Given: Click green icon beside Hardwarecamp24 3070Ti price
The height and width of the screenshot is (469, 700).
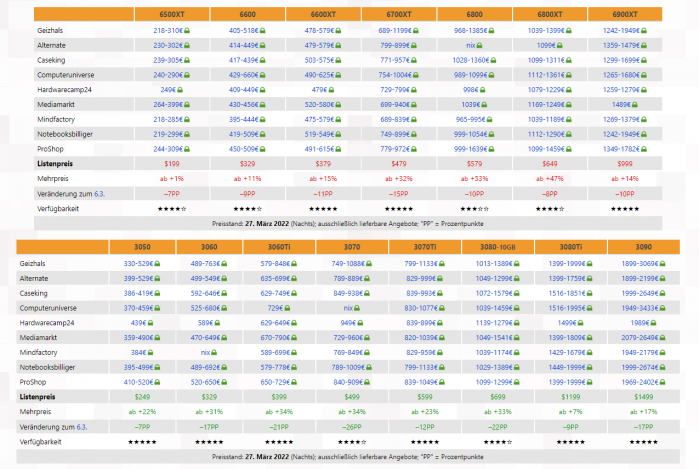Looking at the screenshot, I should pyautogui.click(x=440, y=323).
